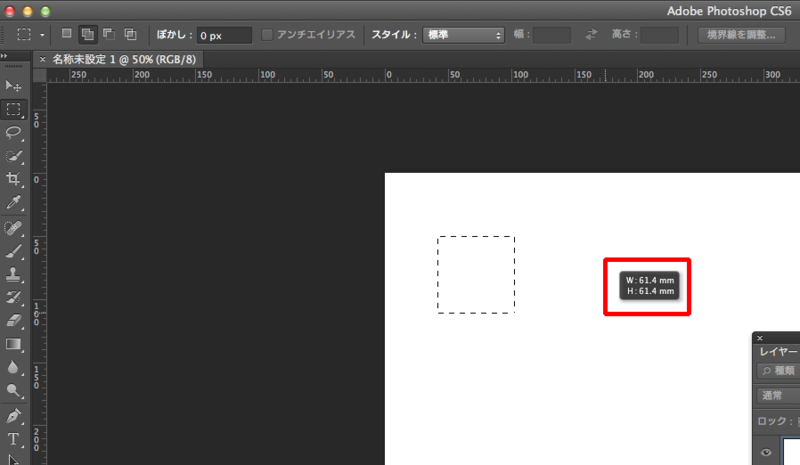Click the 高さ height input field
Image resolution: width=800 pixels, height=465 pixels.
coord(659,35)
